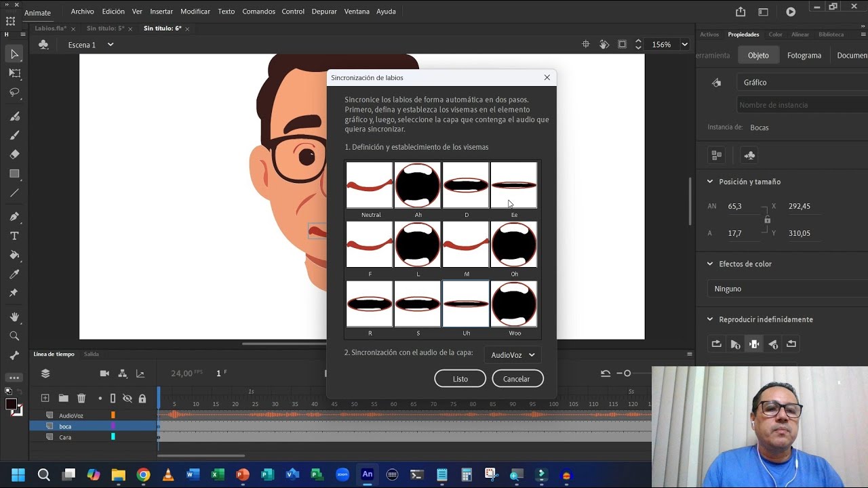
Task: Switch to the Sin título: 5 tab
Action: click(x=105, y=28)
